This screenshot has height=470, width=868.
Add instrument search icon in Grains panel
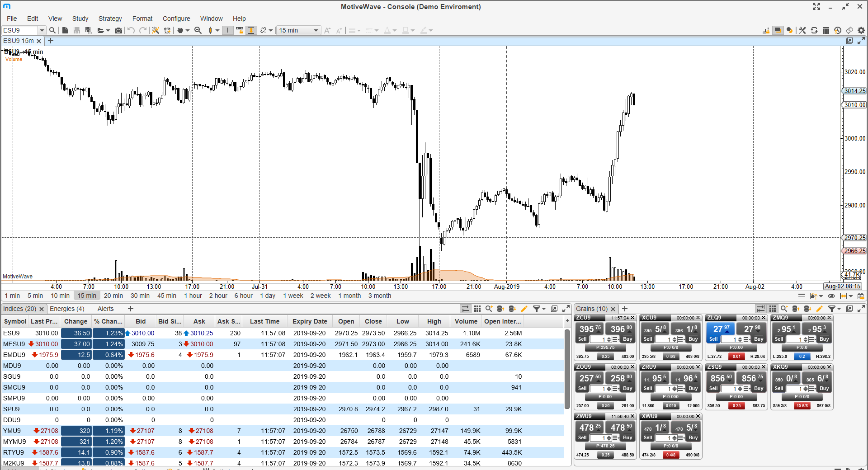click(x=784, y=309)
